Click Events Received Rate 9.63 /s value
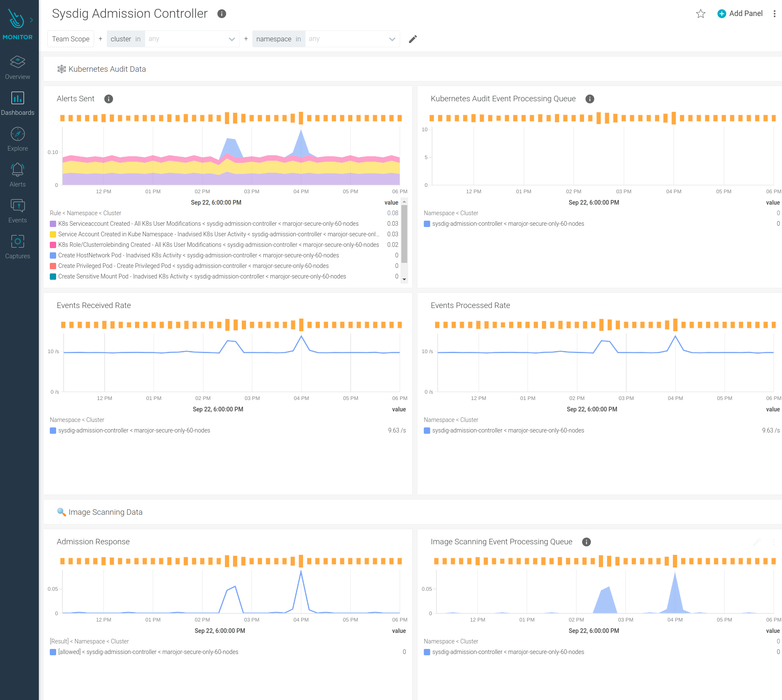Screen dimensions: 782x700 point(397,430)
